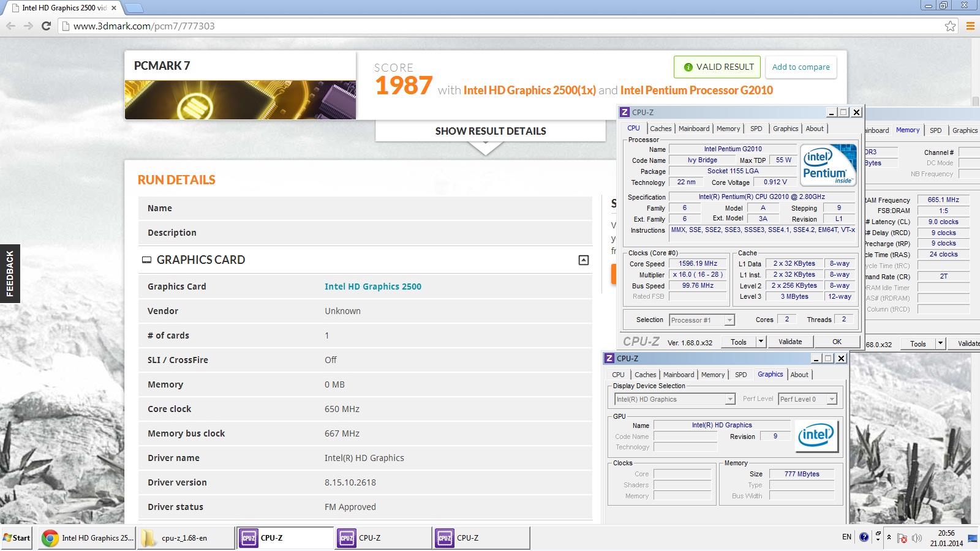This screenshot has width=980, height=551.
Task: Open the Chrome menu icon
Action: point(970,26)
